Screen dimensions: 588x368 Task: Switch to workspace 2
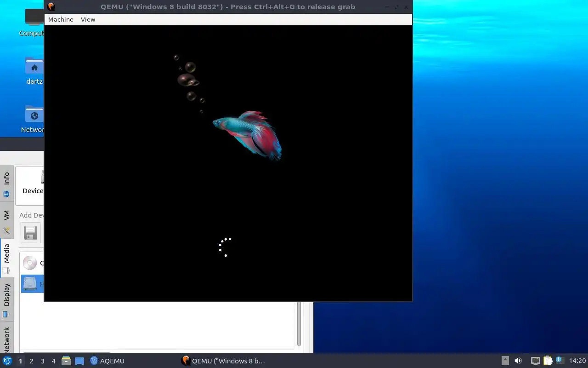tap(31, 361)
